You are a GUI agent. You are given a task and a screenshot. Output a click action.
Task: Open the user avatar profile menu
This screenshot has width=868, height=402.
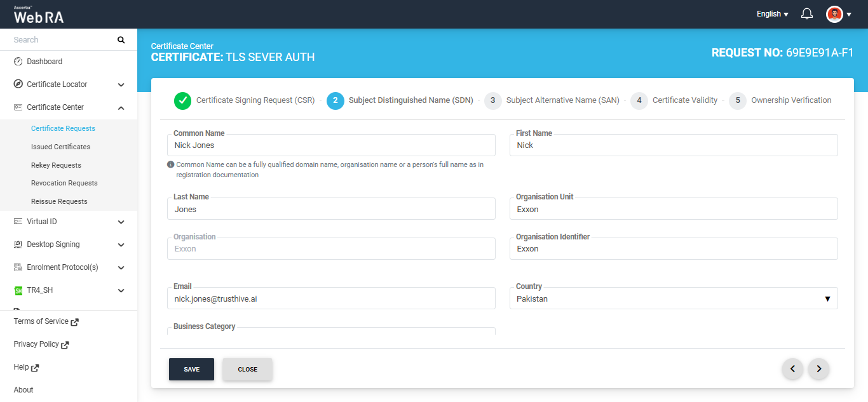834,14
